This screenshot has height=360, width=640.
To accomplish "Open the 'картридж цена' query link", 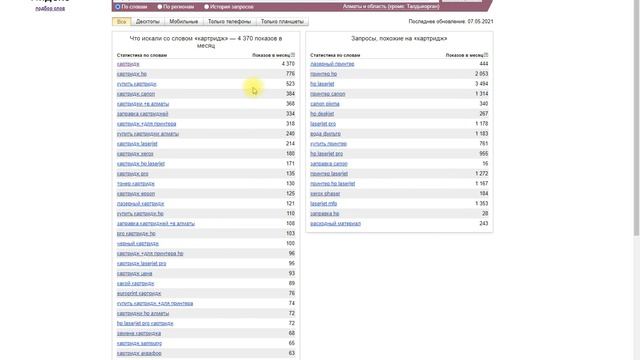I will (135, 273).
